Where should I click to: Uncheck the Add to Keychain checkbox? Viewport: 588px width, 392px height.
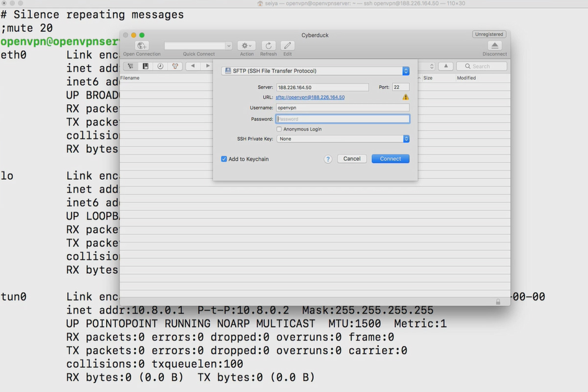[x=224, y=159]
